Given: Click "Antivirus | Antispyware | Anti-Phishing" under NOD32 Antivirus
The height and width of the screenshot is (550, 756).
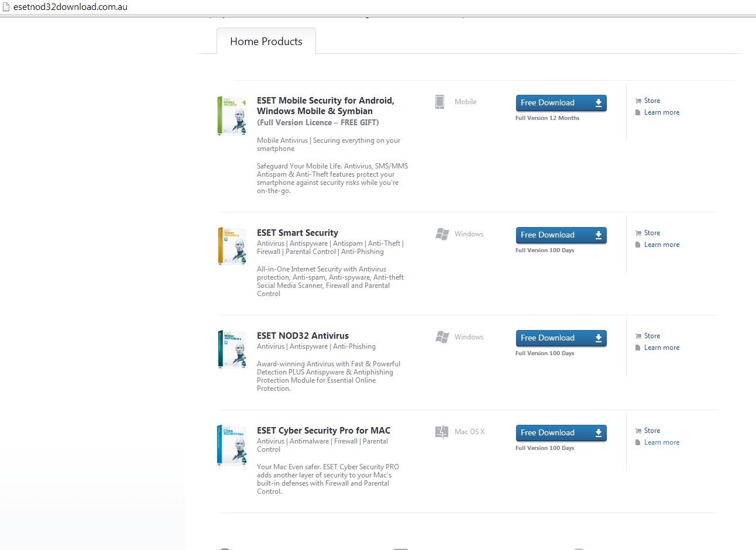Looking at the screenshot, I should [316, 346].
